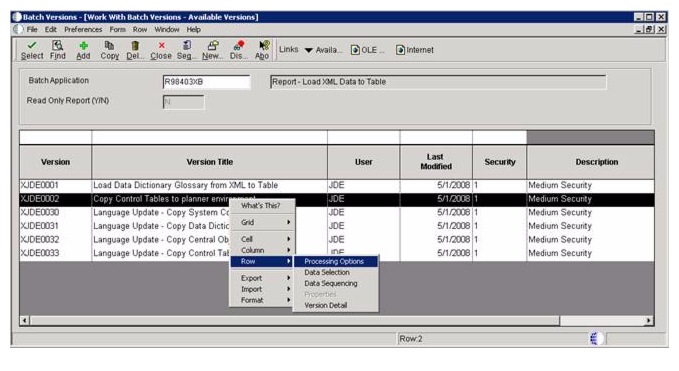This screenshot has height=371, width=679.
Task: Open the Preferences menu
Action: [x=83, y=29]
